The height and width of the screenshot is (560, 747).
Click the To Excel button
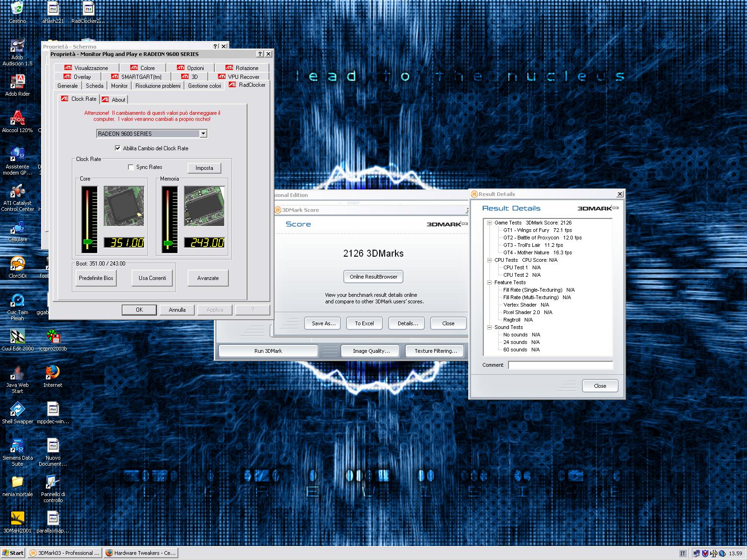[x=364, y=323]
